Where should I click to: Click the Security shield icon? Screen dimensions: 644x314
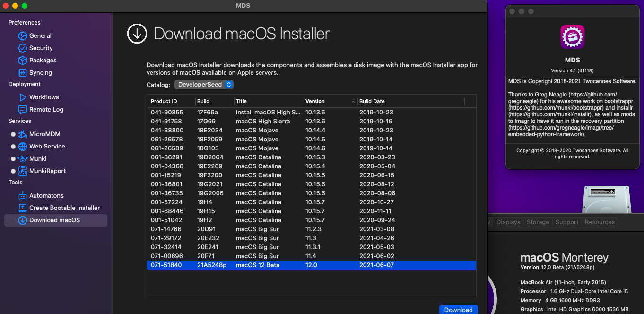pyautogui.click(x=22, y=48)
